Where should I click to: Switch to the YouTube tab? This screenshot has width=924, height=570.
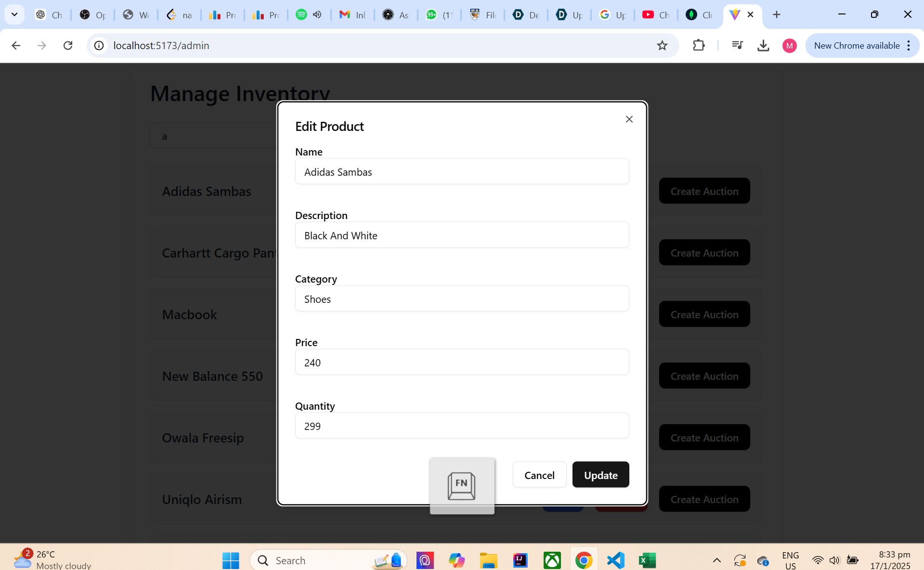click(656, 14)
